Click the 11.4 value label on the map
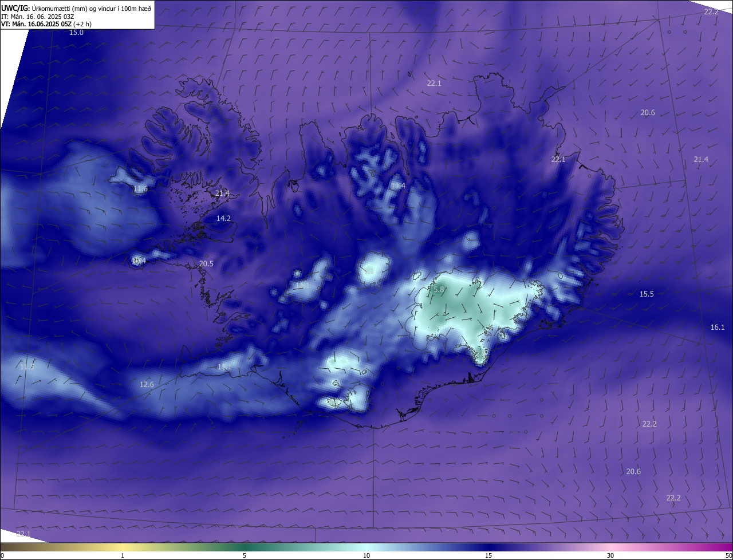 tap(398, 186)
